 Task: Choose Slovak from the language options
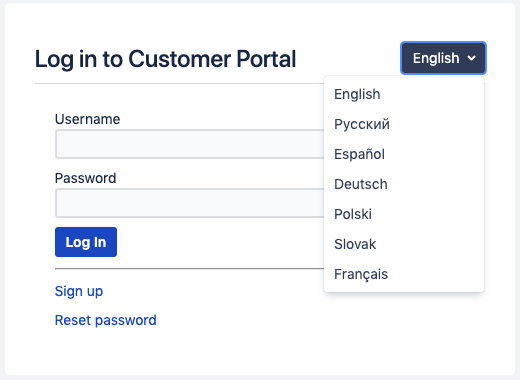pyautogui.click(x=404, y=244)
